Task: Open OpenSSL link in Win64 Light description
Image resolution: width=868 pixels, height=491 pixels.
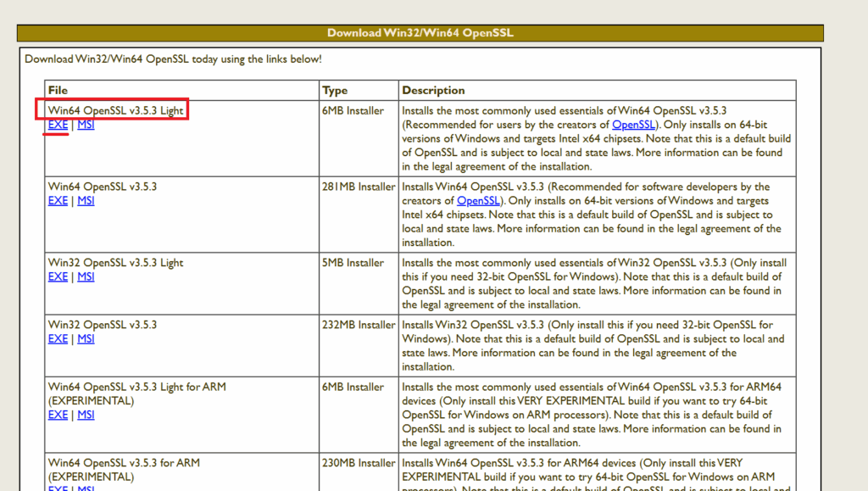Action: tap(633, 125)
